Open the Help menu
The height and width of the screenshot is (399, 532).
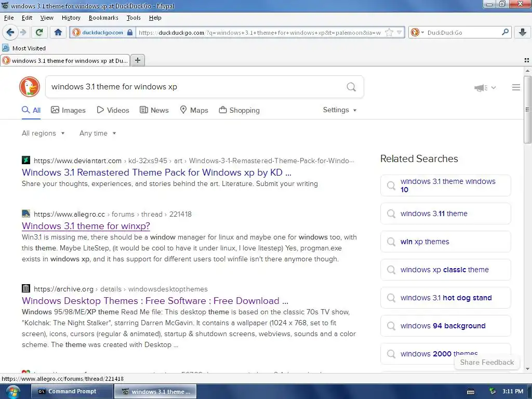click(x=155, y=18)
